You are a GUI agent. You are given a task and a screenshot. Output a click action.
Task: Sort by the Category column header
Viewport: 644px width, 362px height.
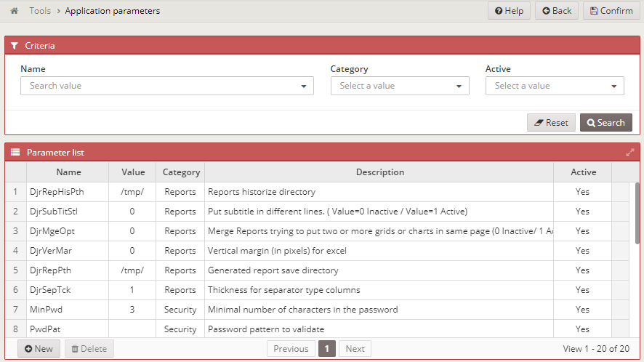point(181,172)
